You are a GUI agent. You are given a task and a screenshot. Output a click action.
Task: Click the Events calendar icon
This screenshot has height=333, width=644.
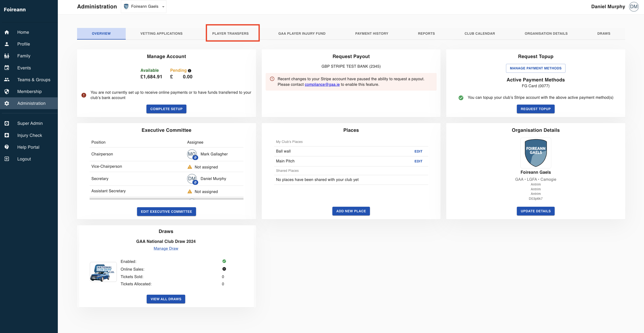pos(7,68)
